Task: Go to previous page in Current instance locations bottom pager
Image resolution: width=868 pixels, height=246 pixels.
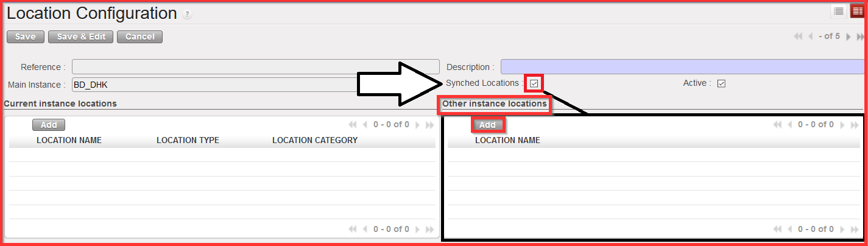Action: [x=364, y=230]
